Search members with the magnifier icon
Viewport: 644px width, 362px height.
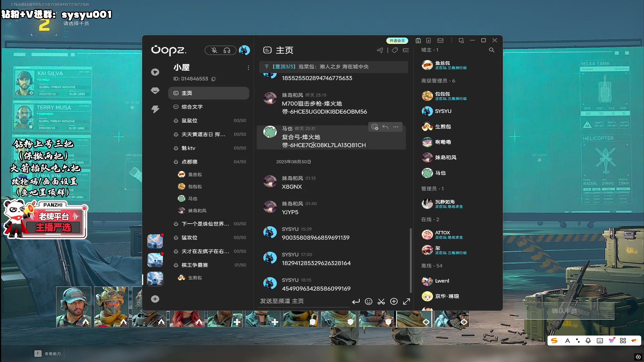pyautogui.click(x=492, y=50)
